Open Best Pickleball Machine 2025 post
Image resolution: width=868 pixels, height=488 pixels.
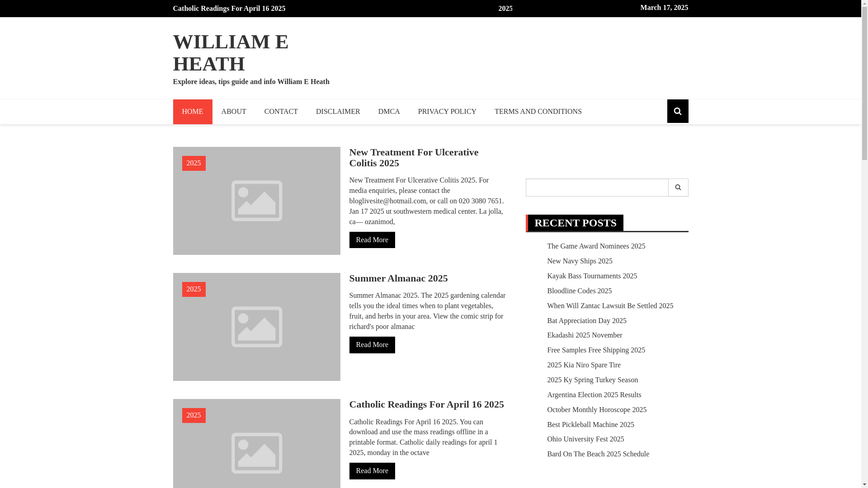pos(590,425)
